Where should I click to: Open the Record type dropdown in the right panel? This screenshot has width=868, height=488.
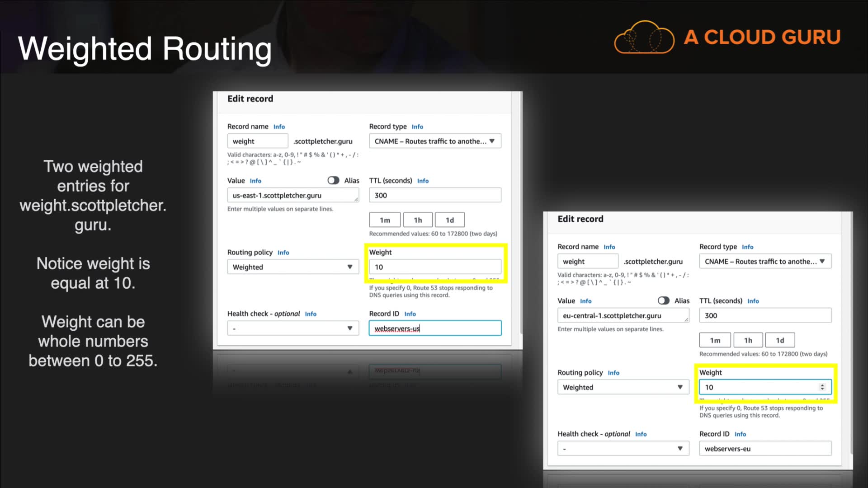click(765, 261)
